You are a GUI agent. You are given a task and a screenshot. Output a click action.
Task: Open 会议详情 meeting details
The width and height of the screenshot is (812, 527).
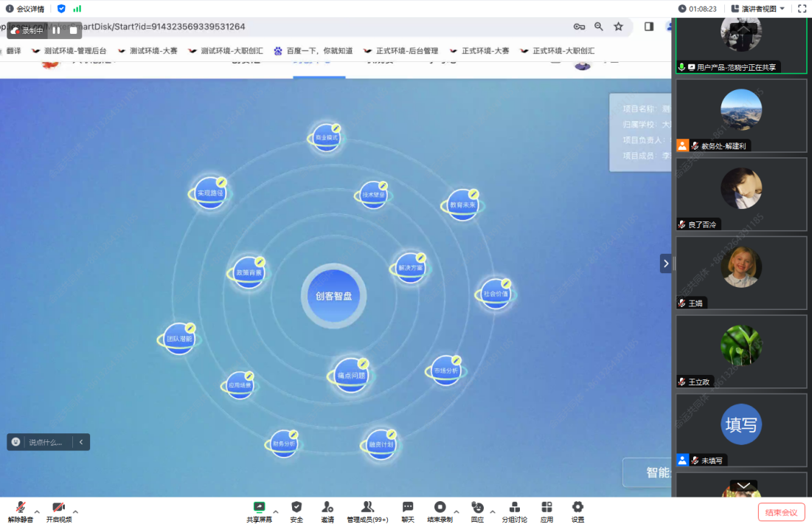pyautogui.click(x=25, y=9)
